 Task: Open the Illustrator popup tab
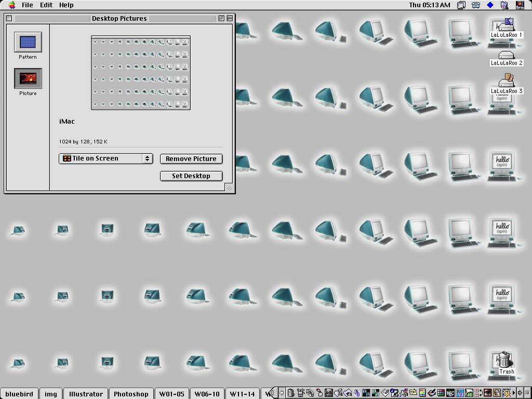(86, 394)
